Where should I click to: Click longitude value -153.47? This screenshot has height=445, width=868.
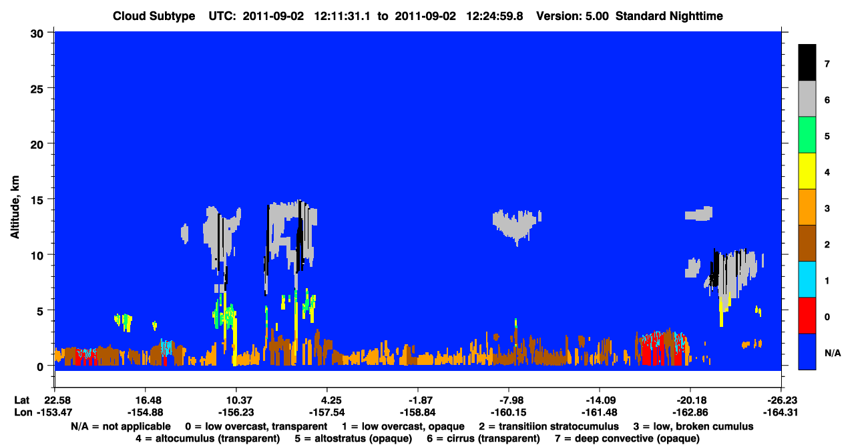(x=54, y=412)
